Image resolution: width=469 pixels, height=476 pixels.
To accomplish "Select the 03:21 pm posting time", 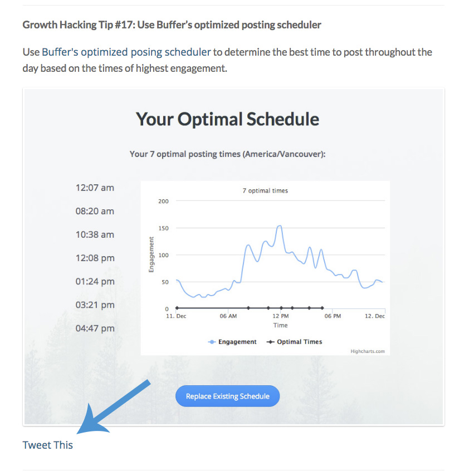I will pyautogui.click(x=95, y=305).
